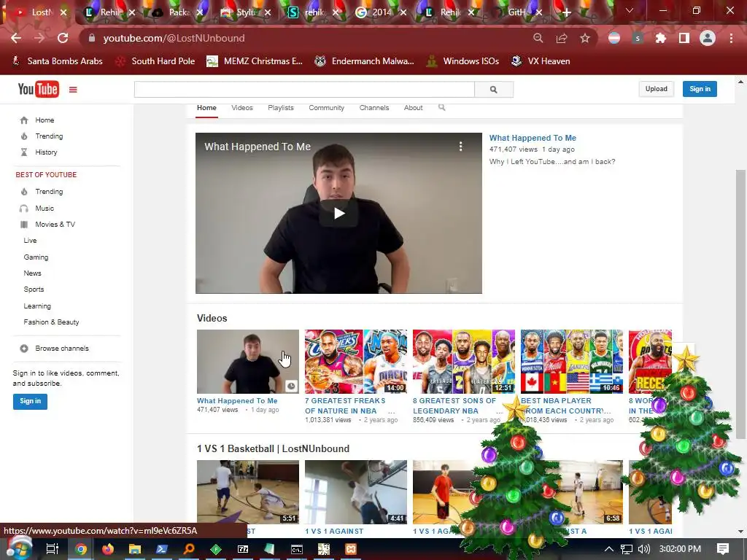This screenshot has width=747, height=560.
Task: Select the Home channel tab
Action: 206,108
